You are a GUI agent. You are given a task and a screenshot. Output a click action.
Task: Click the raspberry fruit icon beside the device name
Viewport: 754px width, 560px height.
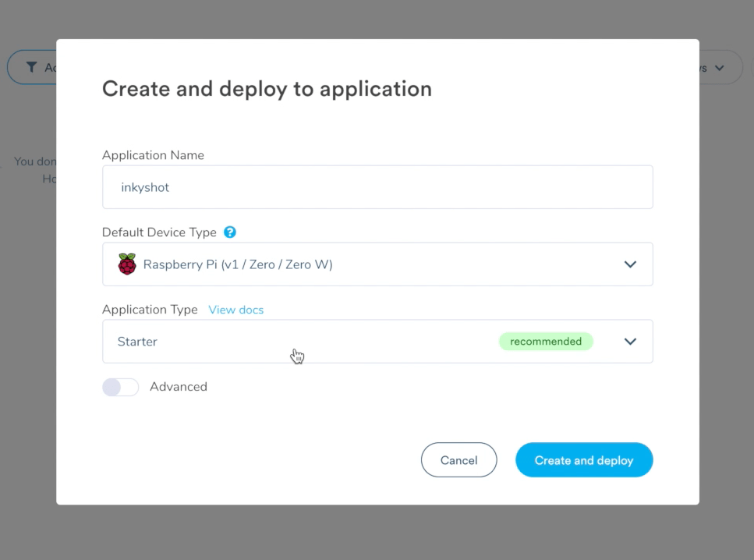click(126, 264)
